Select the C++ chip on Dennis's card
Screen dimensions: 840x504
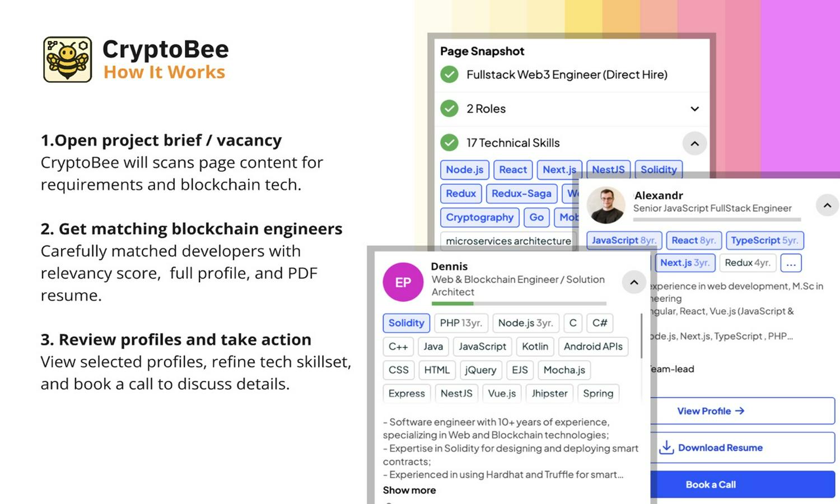pyautogui.click(x=398, y=347)
